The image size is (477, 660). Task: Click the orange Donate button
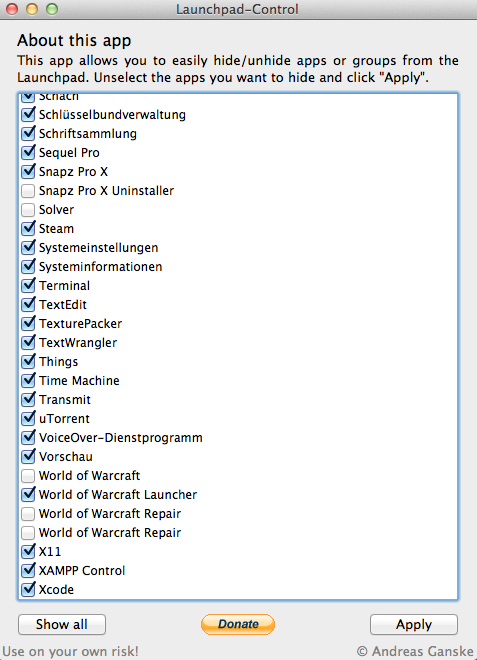238,624
